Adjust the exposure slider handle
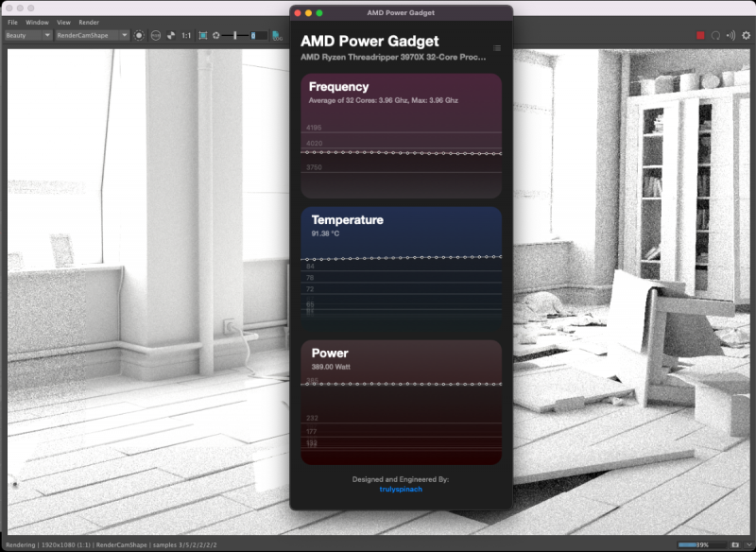 [x=234, y=35]
